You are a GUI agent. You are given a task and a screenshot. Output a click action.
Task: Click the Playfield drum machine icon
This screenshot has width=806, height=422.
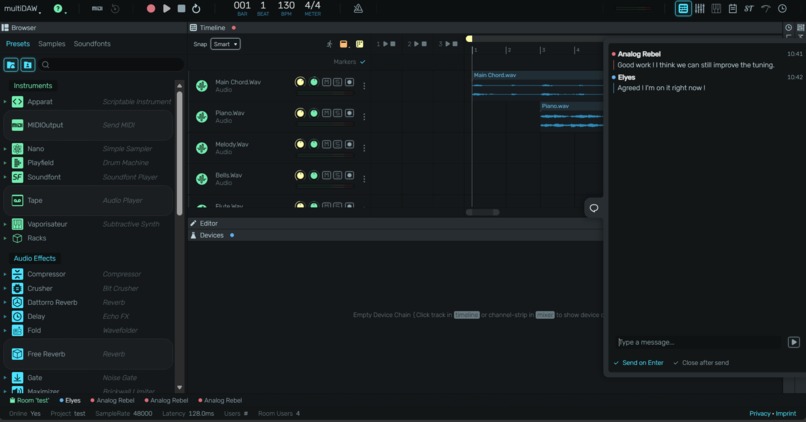[x=17, y=162]
